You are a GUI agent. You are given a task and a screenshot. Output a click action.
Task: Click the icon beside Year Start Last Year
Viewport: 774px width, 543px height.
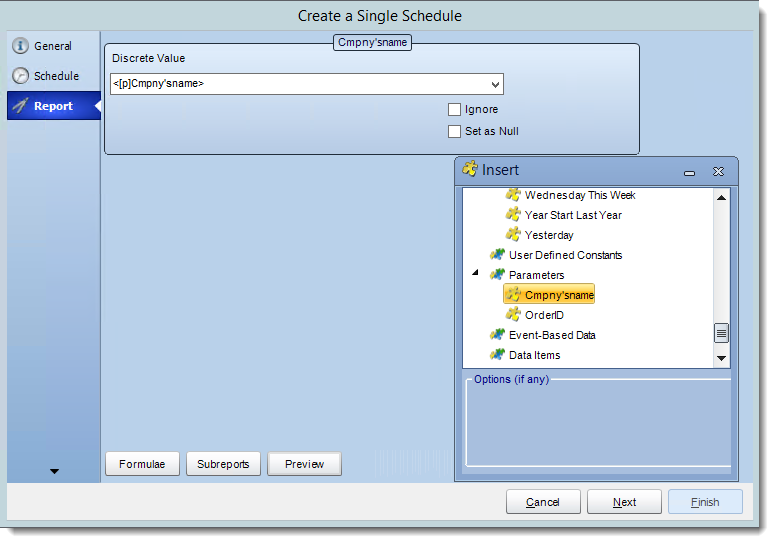tap(513, 215)
